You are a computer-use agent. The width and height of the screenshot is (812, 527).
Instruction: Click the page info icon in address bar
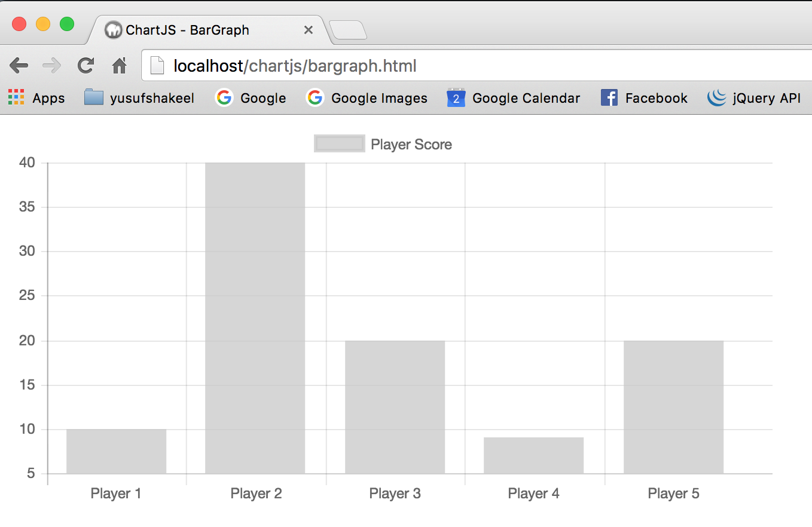(x=157, y=65)
